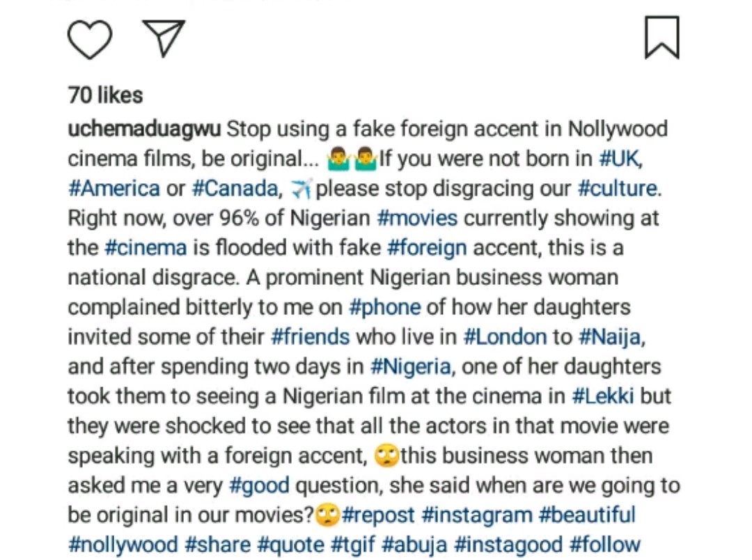The height and width of the screenshot is (560, 752).
Task: Tap the #cinema hashtag
Action: (x=146, y=248)
